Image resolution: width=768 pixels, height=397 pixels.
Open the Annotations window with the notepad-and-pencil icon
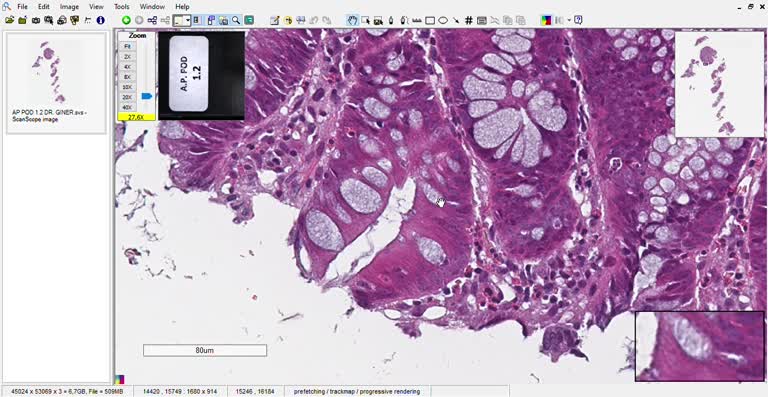[x=275, y=20]
